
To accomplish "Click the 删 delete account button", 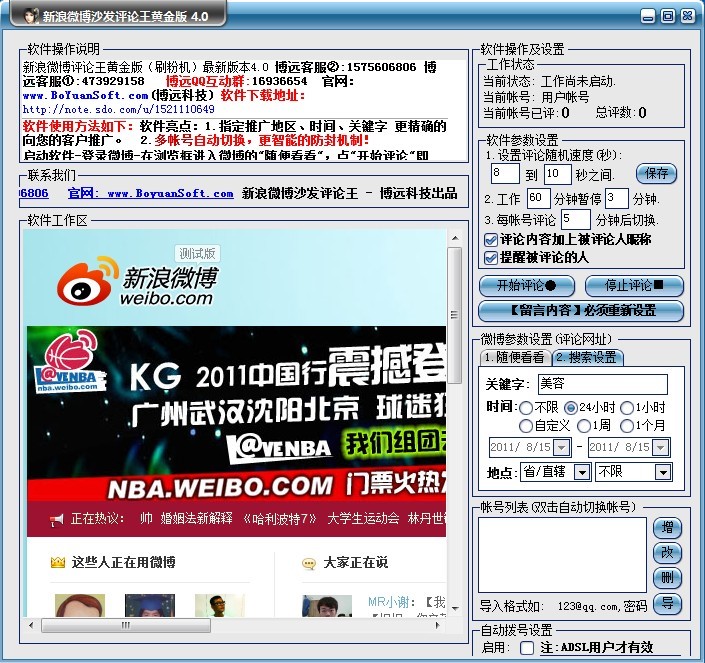I will pos(667,577).
